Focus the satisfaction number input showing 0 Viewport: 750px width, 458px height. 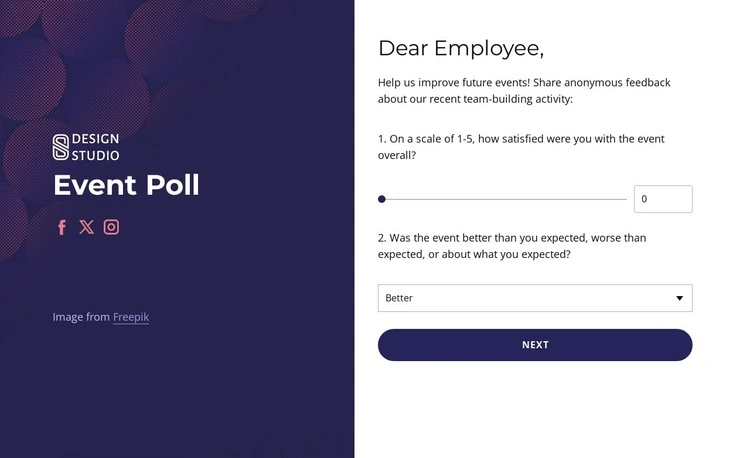662,199
